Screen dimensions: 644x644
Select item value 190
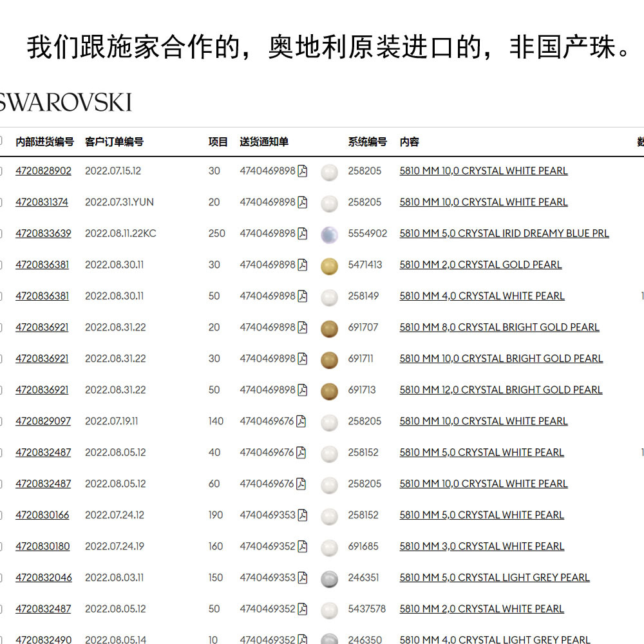216,515
